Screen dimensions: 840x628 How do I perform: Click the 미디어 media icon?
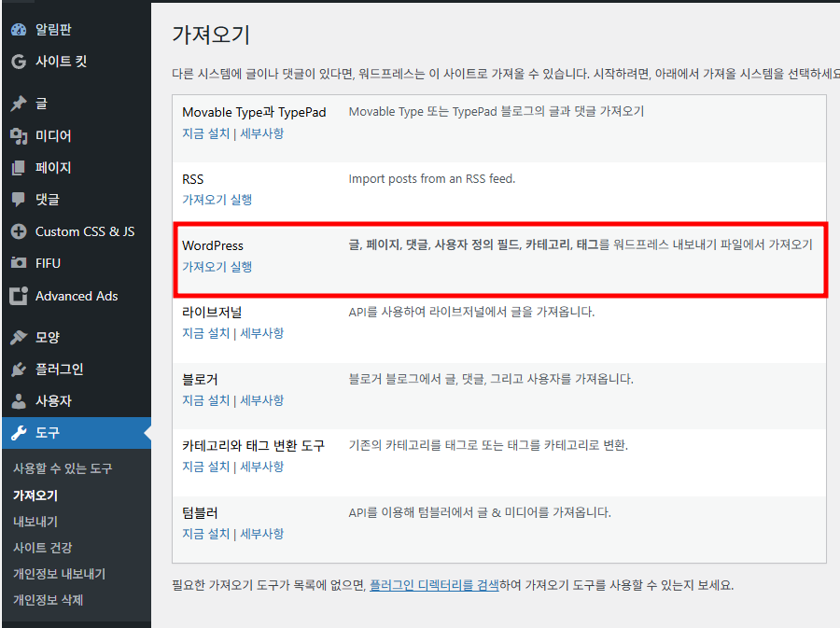point(19,136)
